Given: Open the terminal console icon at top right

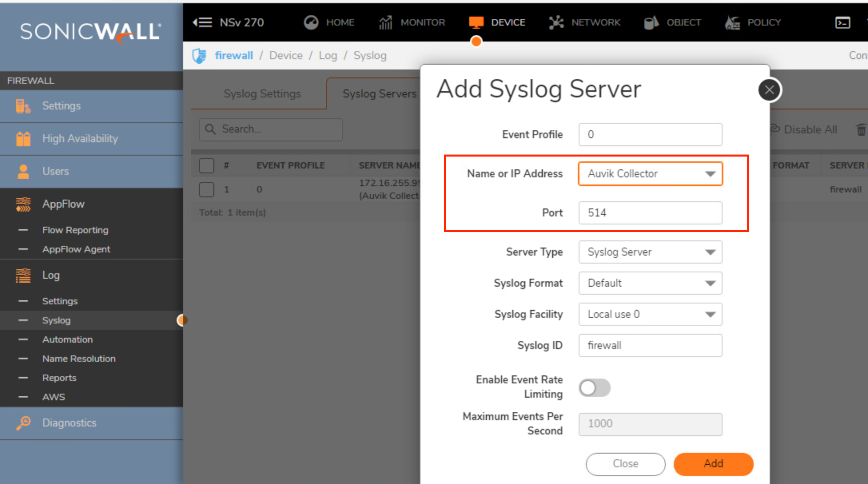Looking at the screenshot, I should point(842,23).
